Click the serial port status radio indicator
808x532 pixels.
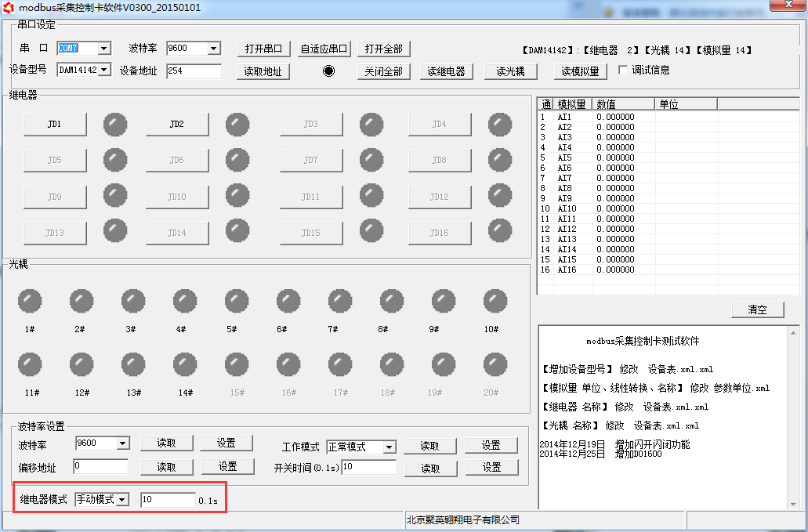click(x=328, y=71)
